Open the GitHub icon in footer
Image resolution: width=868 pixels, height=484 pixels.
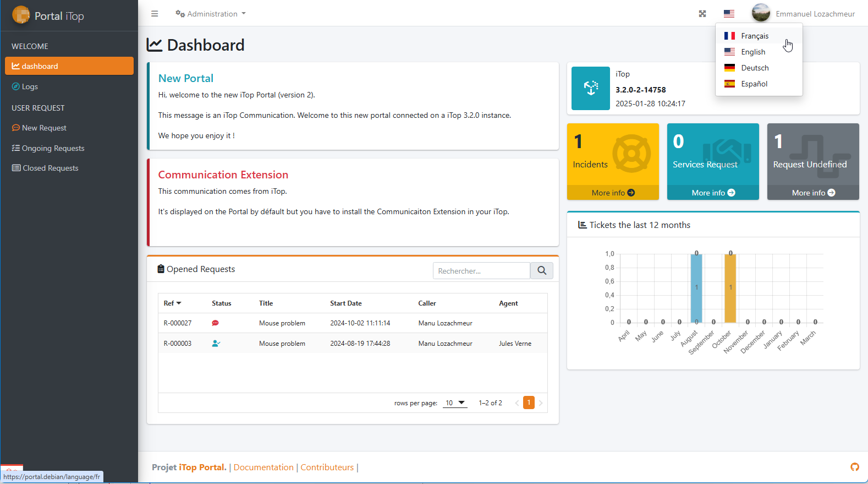(854, 467)
